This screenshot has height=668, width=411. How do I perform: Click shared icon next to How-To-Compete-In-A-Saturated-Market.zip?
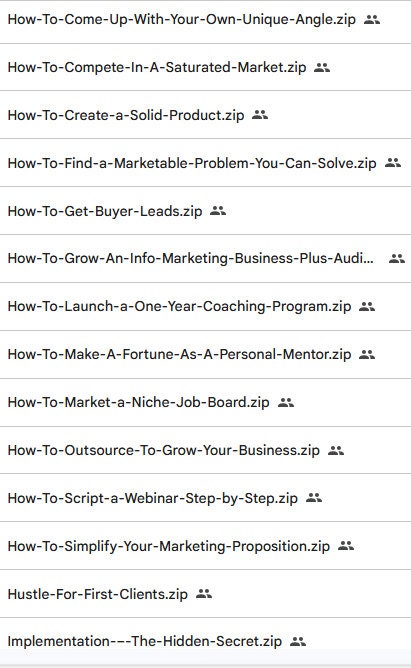(322, 67)
